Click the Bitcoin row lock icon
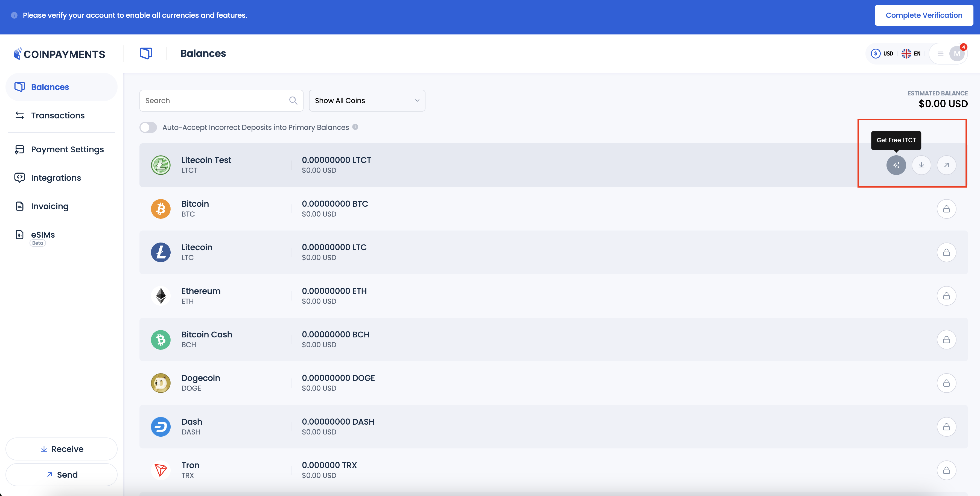Screen dimensions: 980x496 946,209
